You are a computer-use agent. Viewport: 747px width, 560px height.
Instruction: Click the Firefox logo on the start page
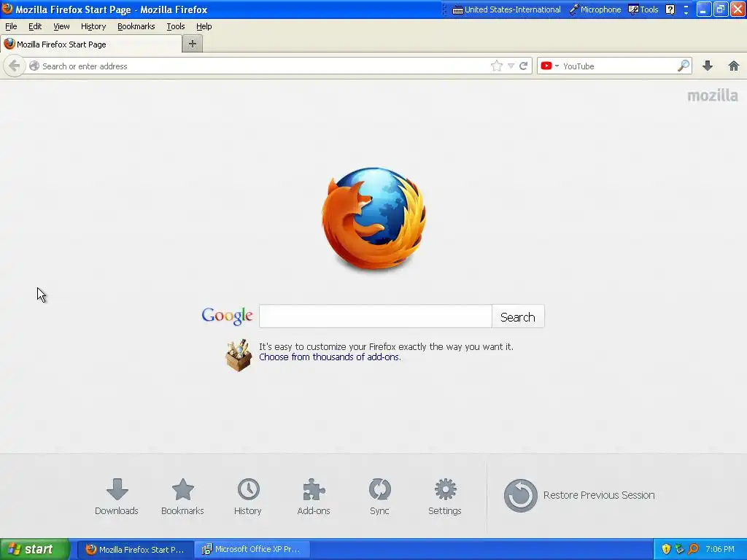pos(374,219)
